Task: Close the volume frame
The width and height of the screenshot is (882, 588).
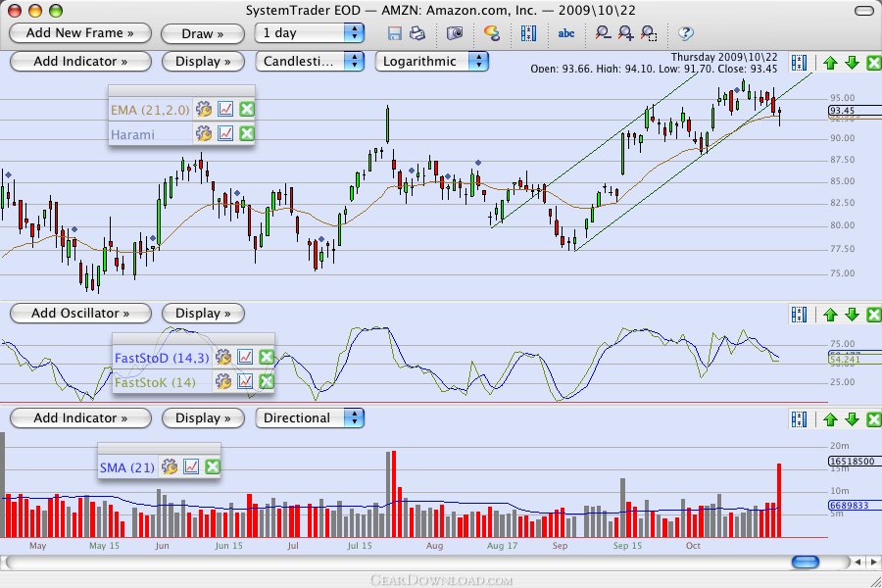Action: pos(873,418)
